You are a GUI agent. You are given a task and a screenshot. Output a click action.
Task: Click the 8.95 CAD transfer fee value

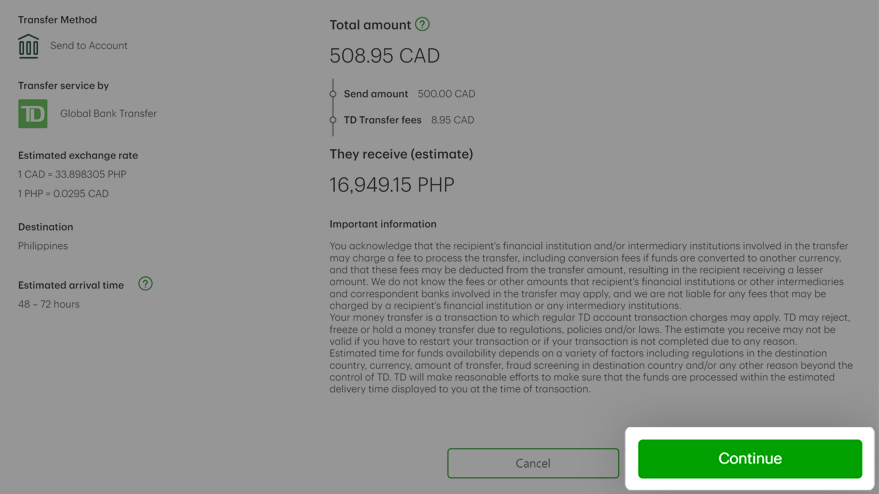(x=452, y=120)
